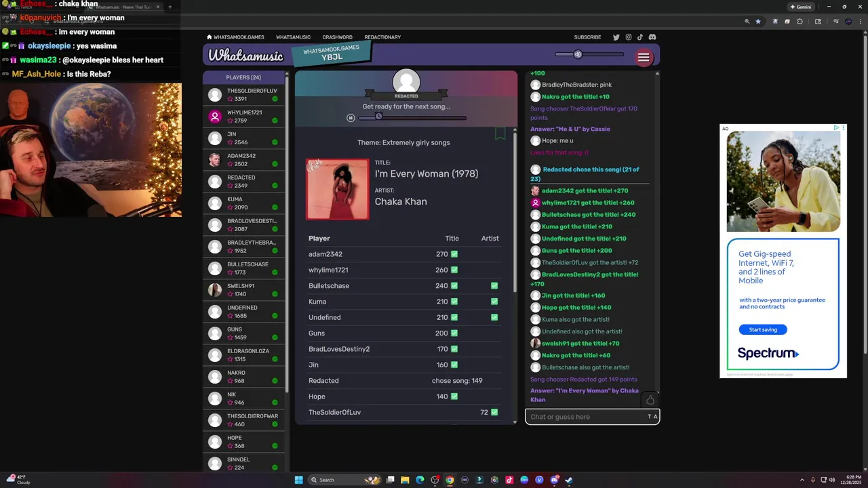The width and height of the screenshot is (868, 488).
Task: Click the text size toggle in chat input
Action: point(652,417)
